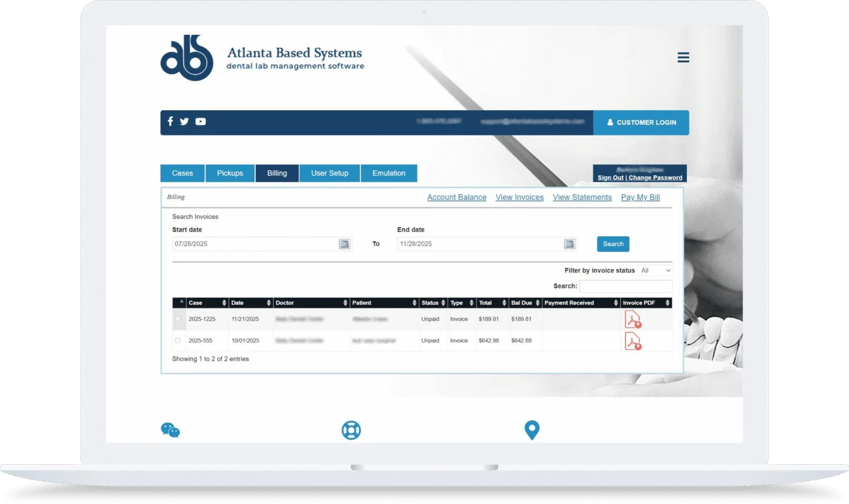Click the chat bubbles icon
This screenshot has height=504, width=849.
[x=170, y=430]
